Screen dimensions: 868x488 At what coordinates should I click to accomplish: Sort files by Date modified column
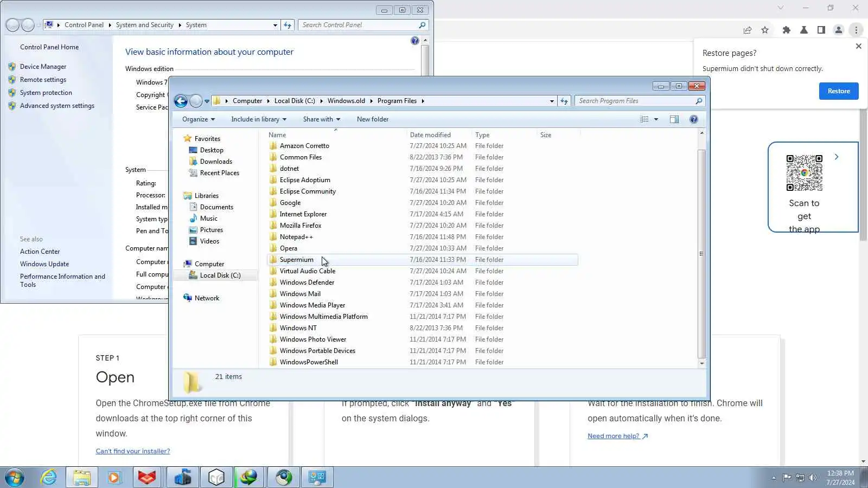(x=439, y=135)
